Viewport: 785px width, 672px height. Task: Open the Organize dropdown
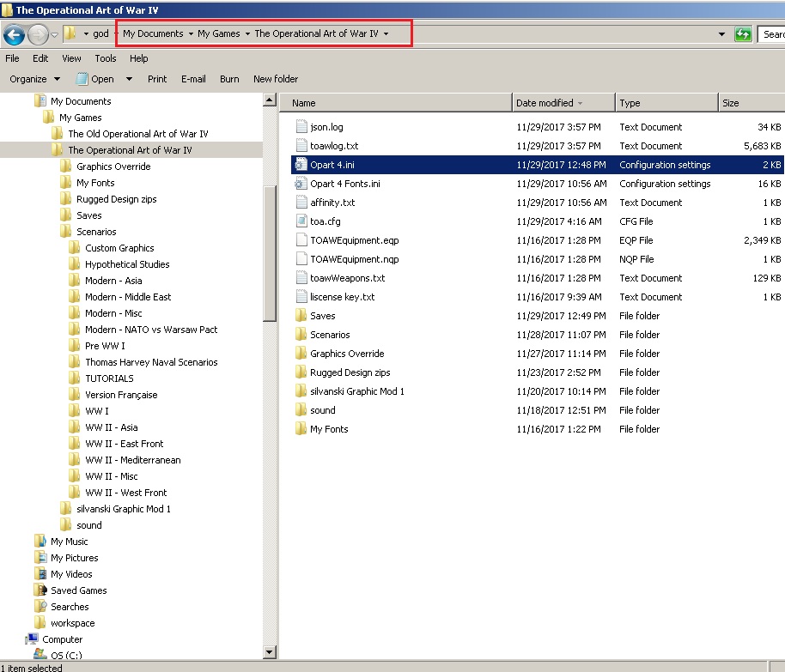(x=34, y=79)
